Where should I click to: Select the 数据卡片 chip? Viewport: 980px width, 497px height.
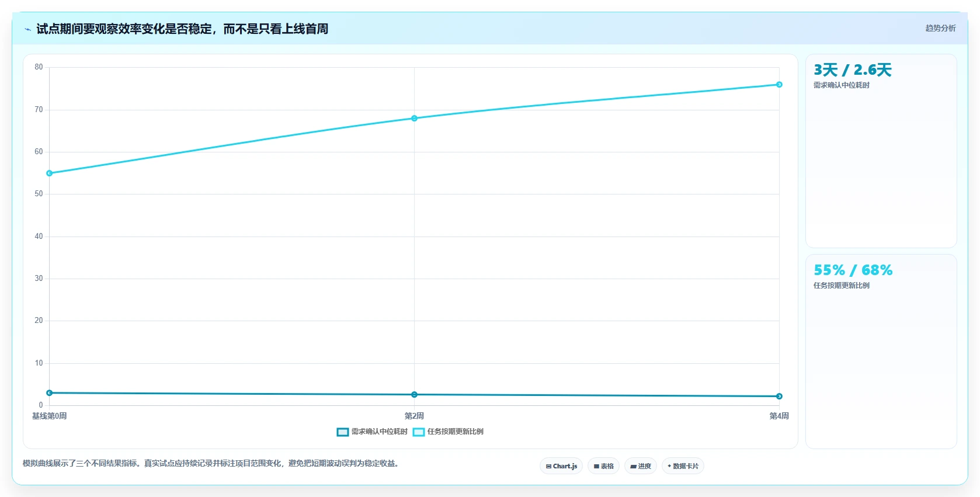(x=683, y=466)
